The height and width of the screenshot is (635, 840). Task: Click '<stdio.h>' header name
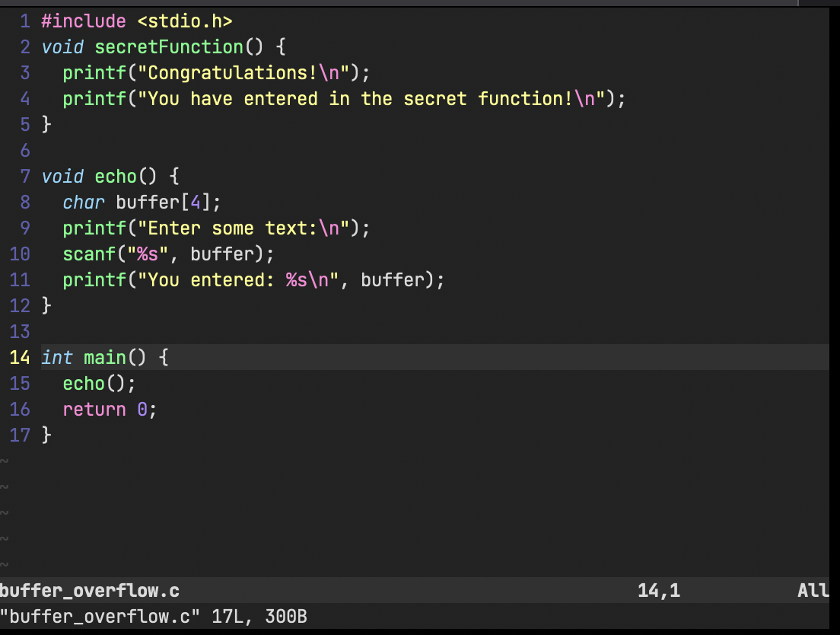(x=185, y=21)
